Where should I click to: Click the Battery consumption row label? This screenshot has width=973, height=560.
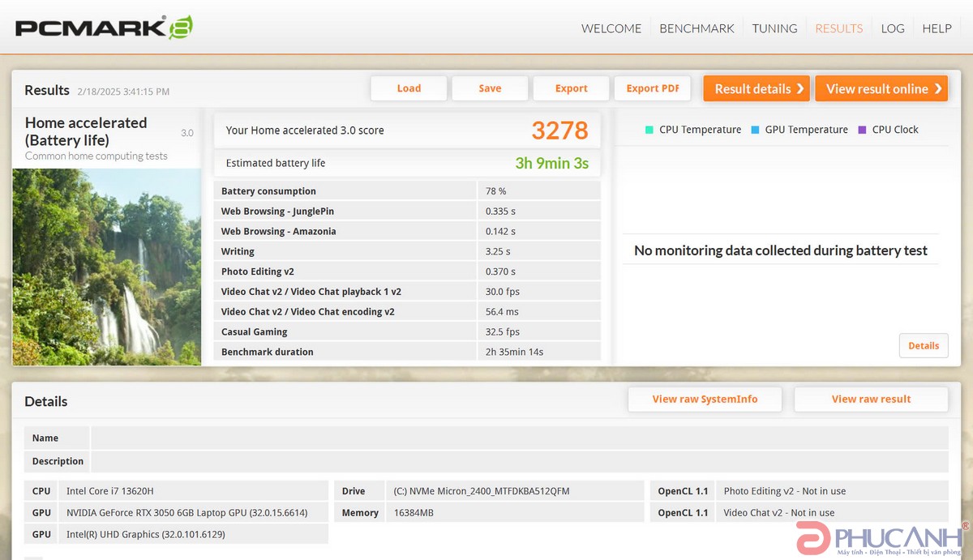click(268, 191)
